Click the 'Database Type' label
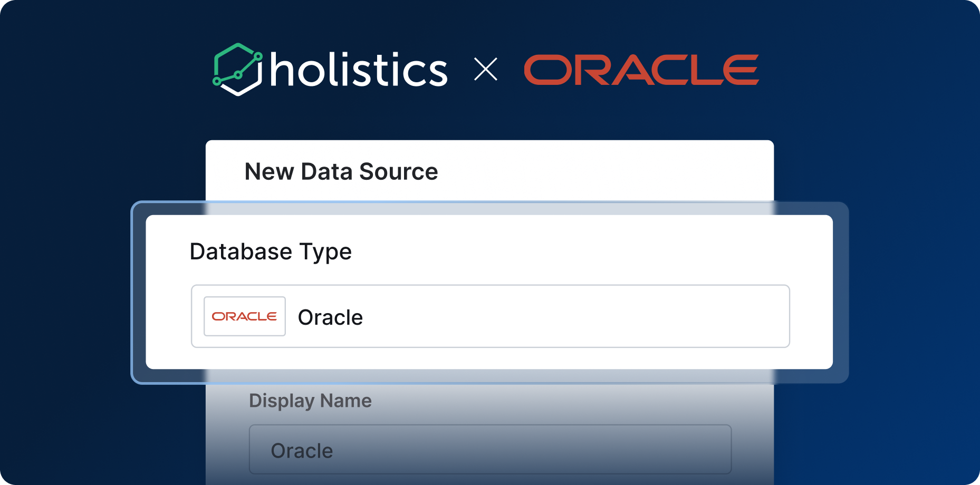980x485 pixels. click(x=271, y=252)
